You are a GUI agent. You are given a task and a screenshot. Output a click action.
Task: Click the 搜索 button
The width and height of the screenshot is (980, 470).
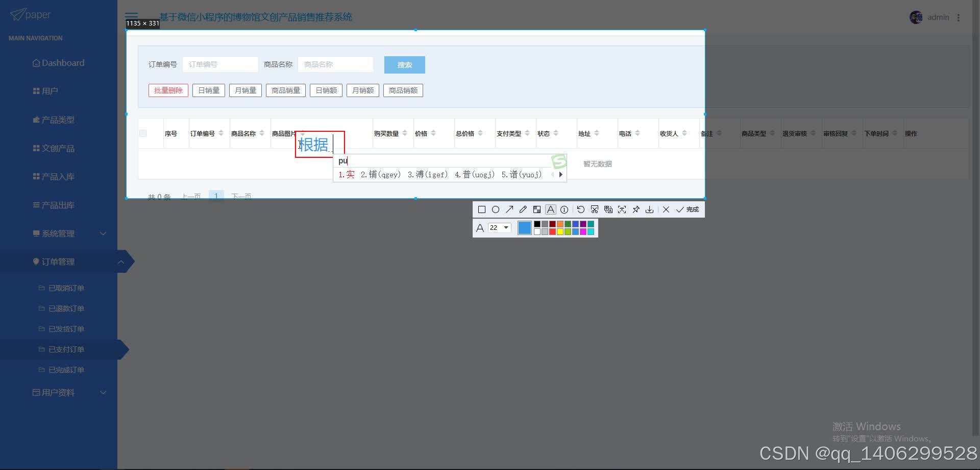pyautogui.click(x=405, y=65)
